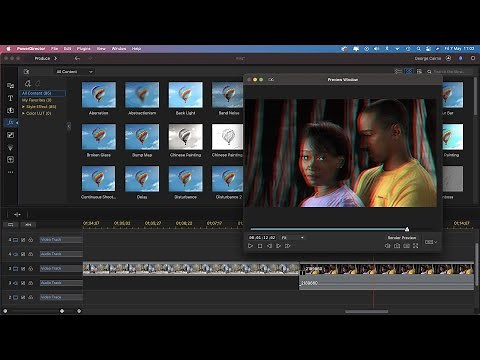Fast forward the preview

[x=288, y=246]
